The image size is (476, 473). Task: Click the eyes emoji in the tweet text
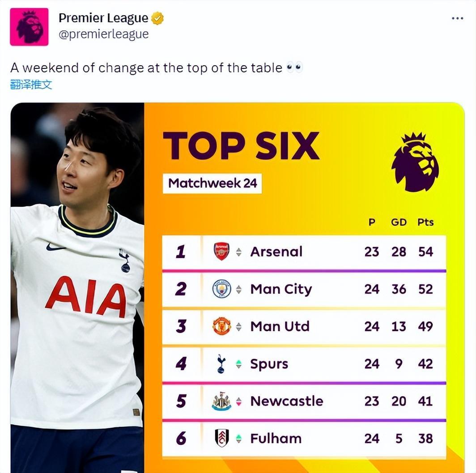[x=294, y=68]
